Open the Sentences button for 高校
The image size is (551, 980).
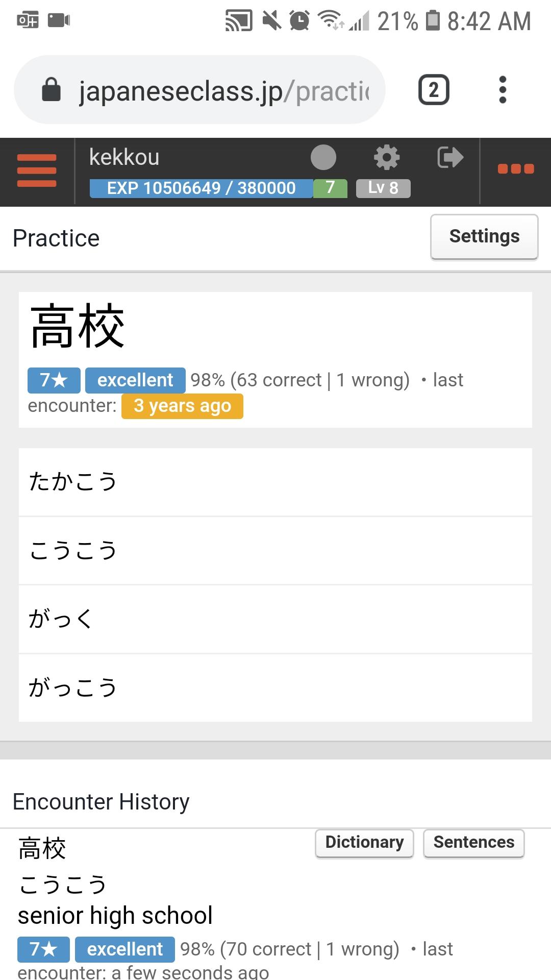click(x=473, y=843)
